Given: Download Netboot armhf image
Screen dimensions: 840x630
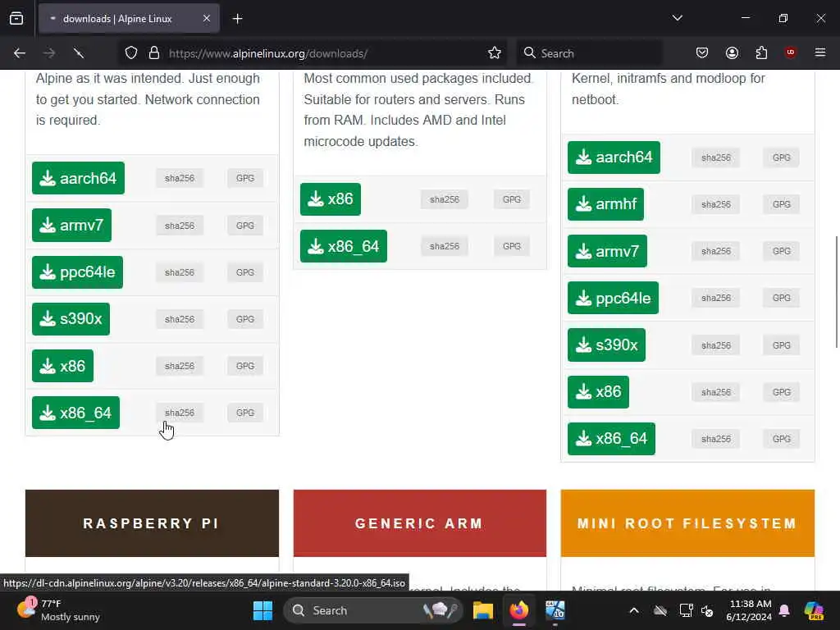Looking at the screenshot, I should 606,204.
